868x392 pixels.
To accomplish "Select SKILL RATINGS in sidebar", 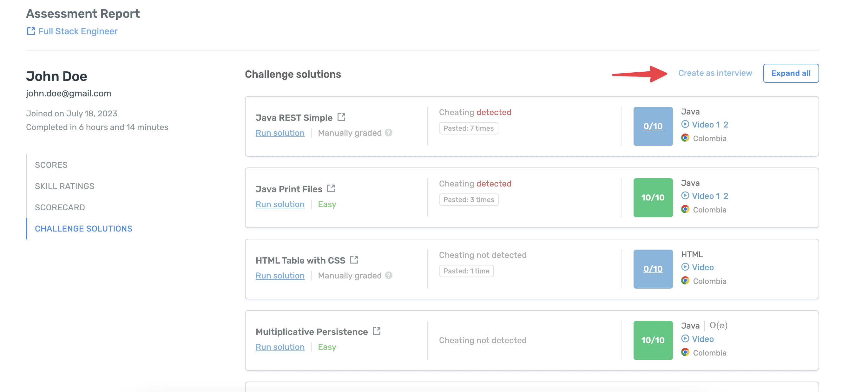I will 65,186.
